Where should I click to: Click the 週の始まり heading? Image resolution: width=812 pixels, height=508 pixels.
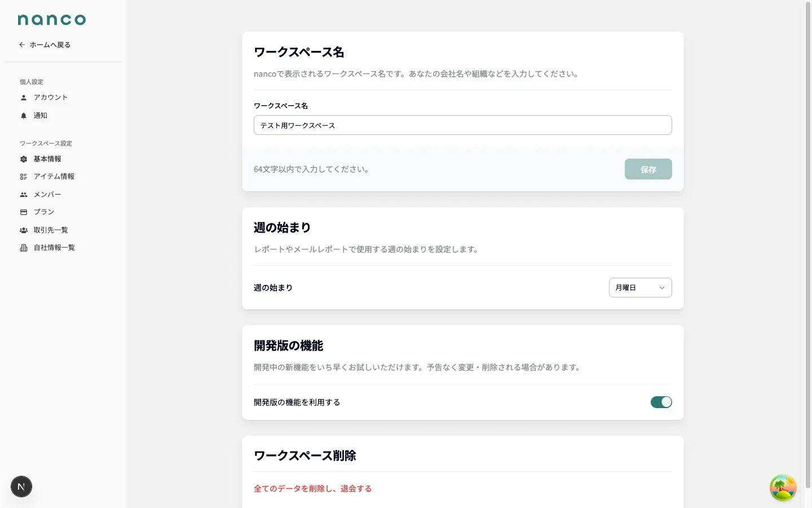pyautogui.click(x=282, y=227)
